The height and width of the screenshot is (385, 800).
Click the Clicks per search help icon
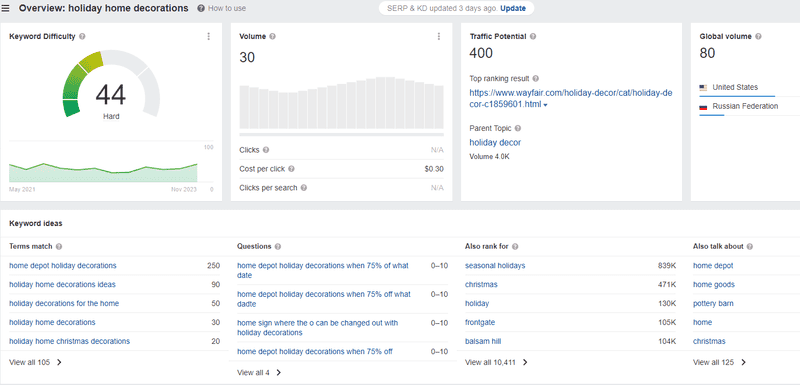[304, 188]
